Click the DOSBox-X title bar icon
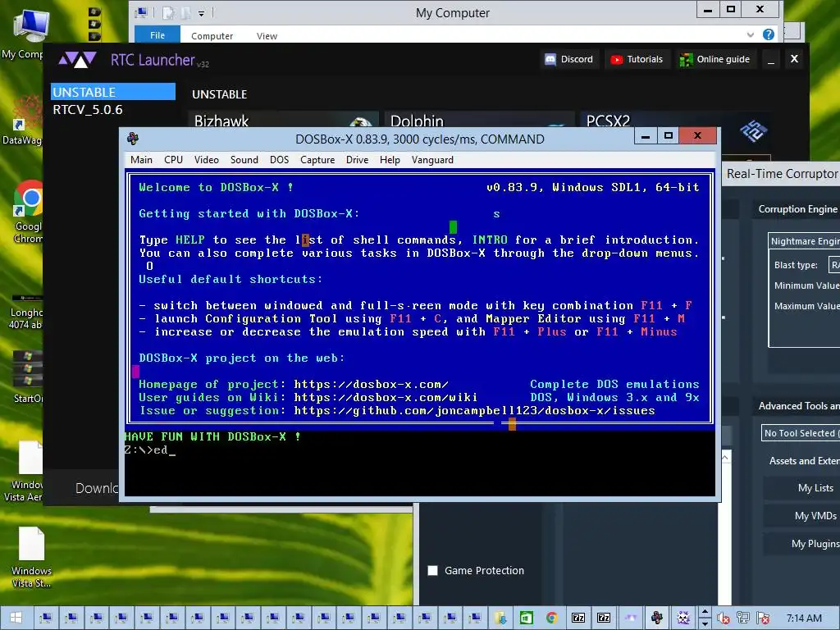 coord(133,139)
